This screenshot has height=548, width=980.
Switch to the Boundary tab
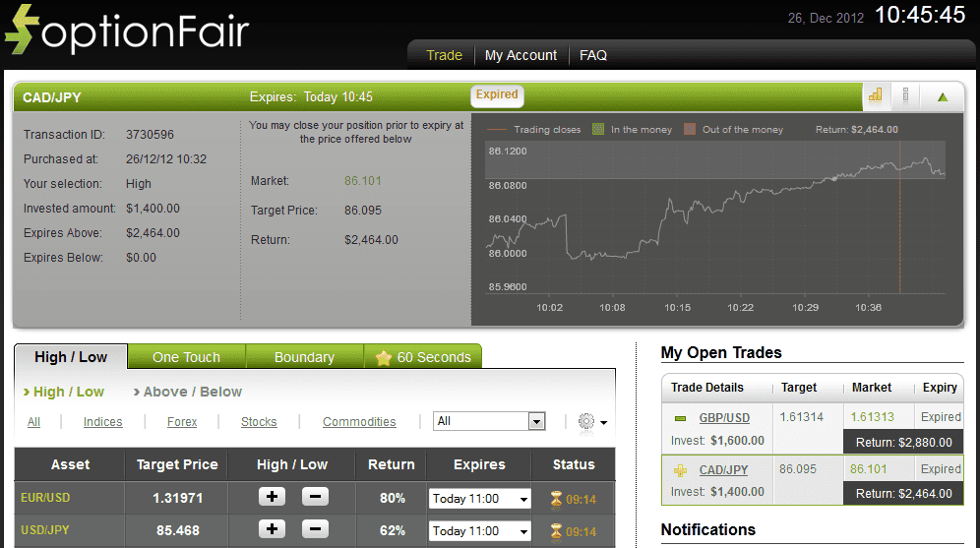tap(304, 357)
